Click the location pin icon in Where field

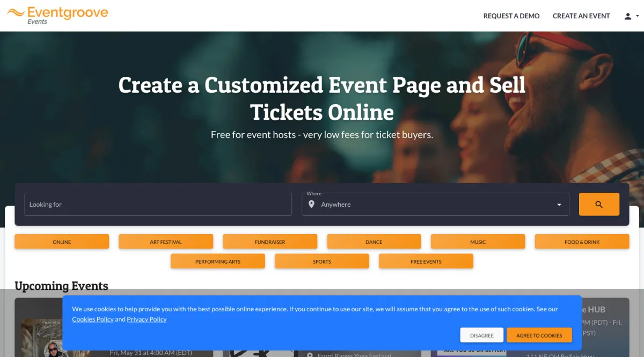(x=311, y=205)
